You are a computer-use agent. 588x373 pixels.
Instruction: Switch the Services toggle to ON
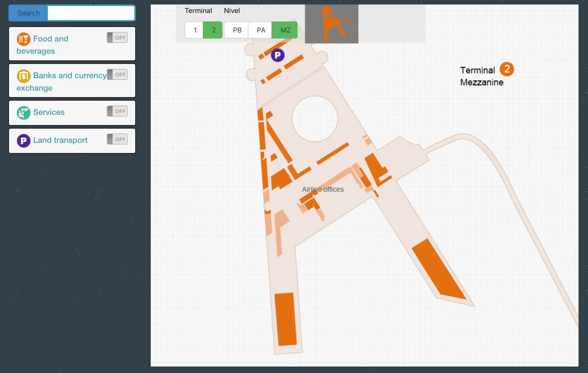(x=117, y=111)
